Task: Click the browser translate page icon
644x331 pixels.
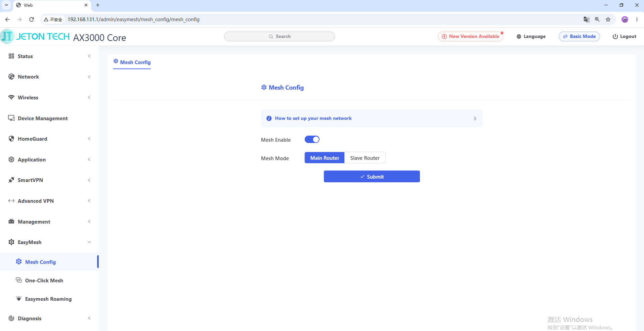Action: 587,19
